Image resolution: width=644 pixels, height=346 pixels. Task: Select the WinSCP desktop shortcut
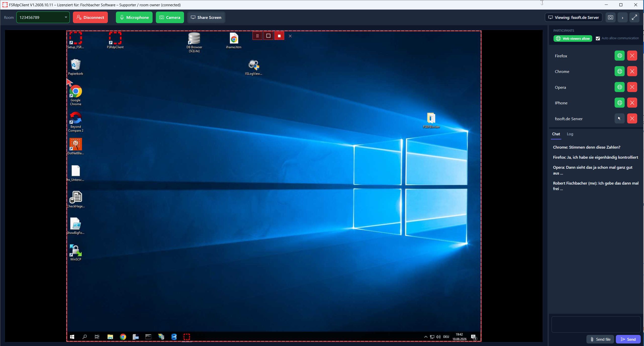coord(75,253)
